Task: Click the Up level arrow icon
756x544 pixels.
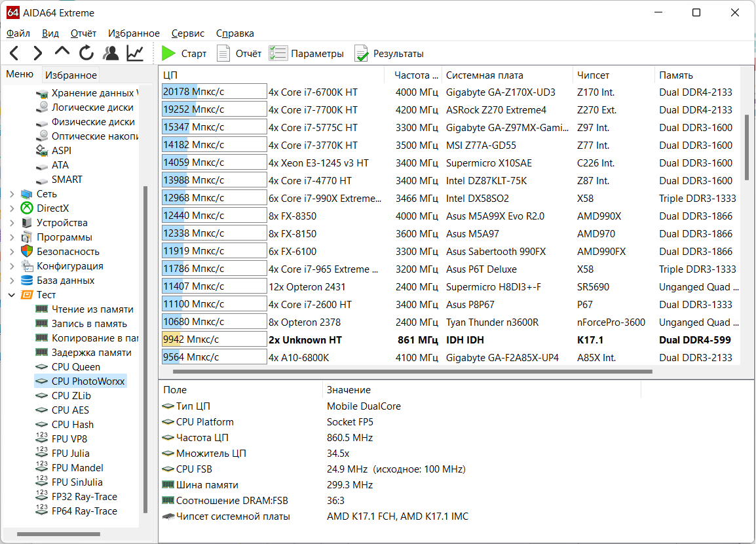Action: click(62, 52)
